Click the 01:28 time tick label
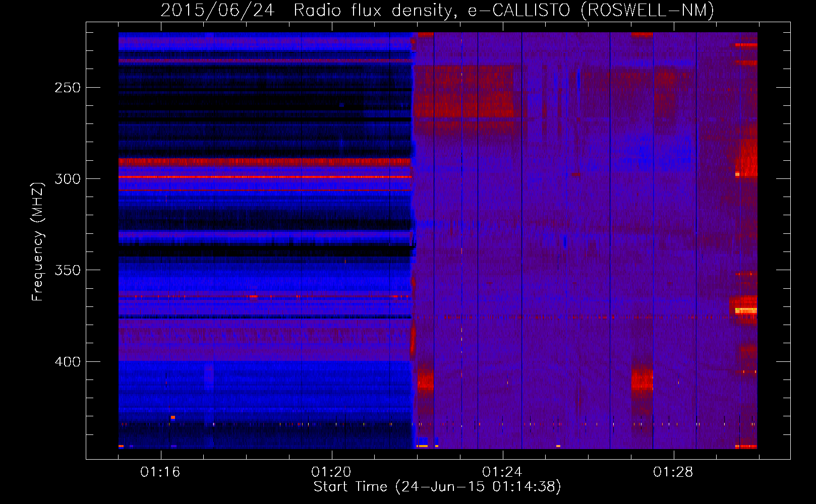816x504 pixels. pyautogui.click(x=673, y=472)
